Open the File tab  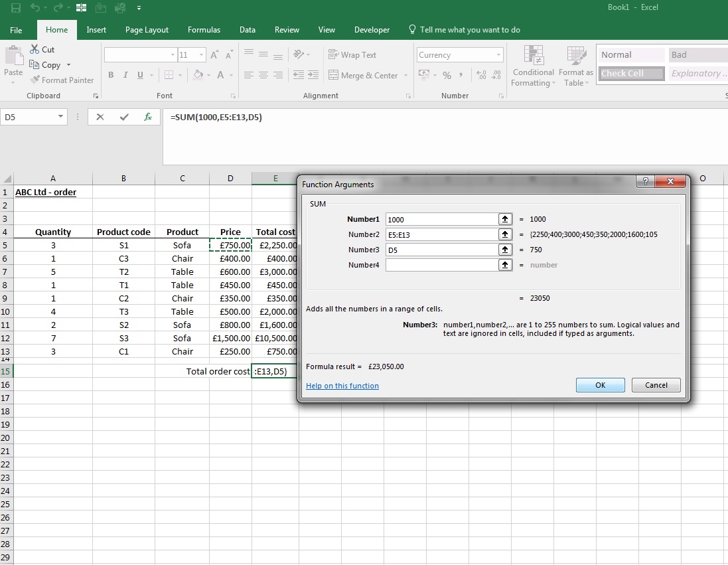point(16,30)
